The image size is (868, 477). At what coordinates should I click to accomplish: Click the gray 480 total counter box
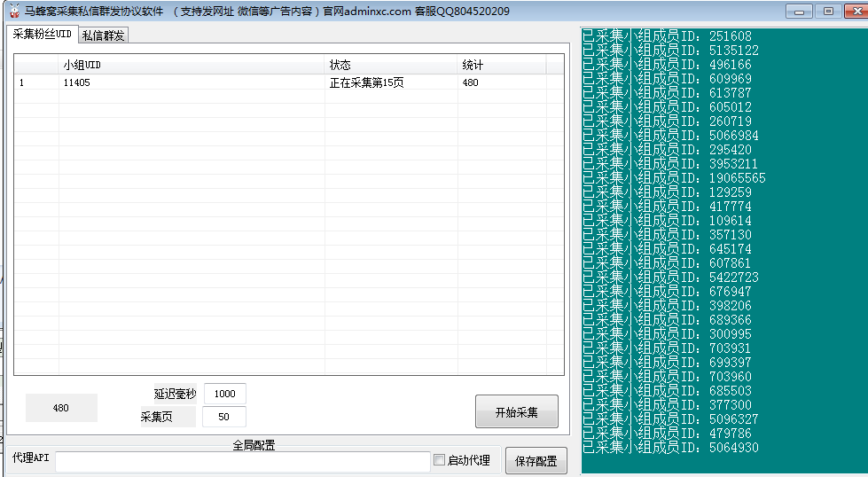click(61, 408)
